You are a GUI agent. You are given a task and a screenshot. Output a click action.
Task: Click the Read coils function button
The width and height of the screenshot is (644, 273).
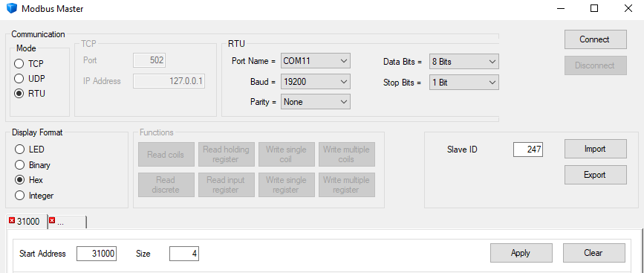coord(166,155)
